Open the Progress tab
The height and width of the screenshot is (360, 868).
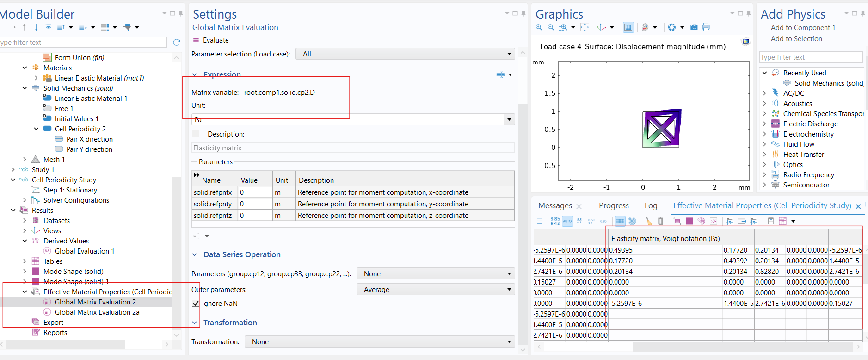click(x=614, y=206)
